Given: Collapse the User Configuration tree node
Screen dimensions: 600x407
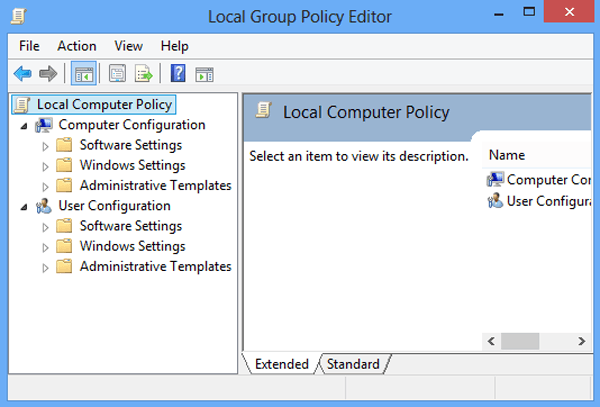Looking at the screenshot, I should click(x=23, y=207).
